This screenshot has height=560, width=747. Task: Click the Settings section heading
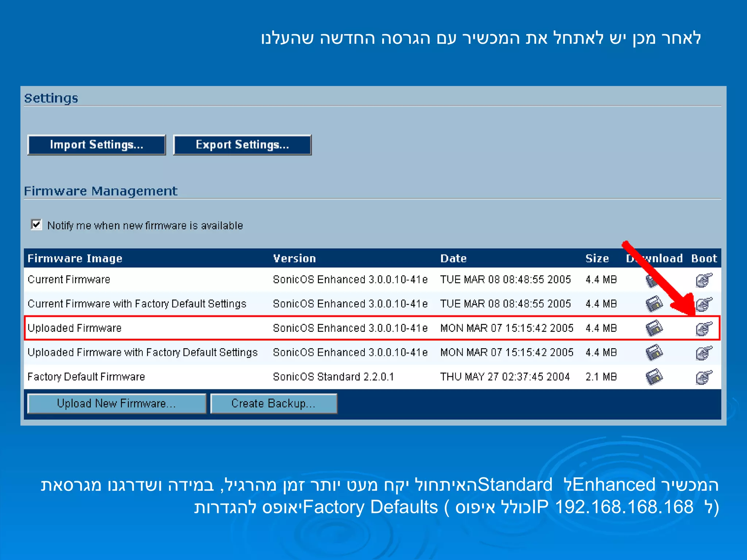[51, 98]
